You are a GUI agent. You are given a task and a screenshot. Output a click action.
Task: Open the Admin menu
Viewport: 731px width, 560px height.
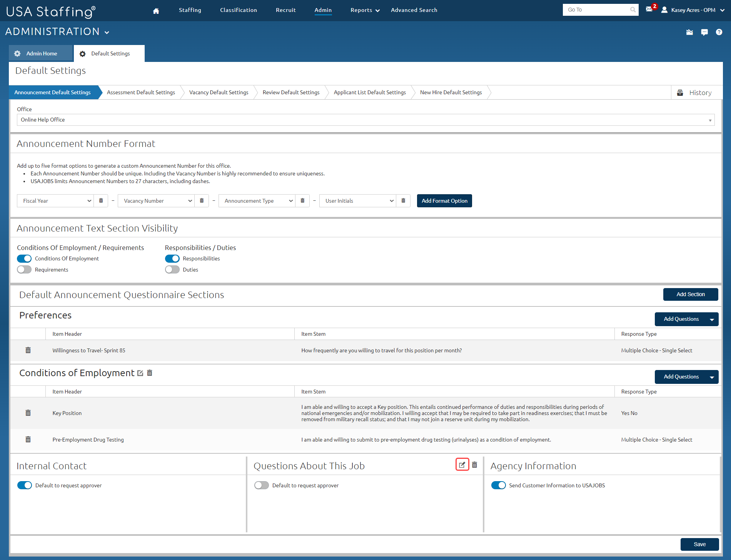(x=323, y=10)
